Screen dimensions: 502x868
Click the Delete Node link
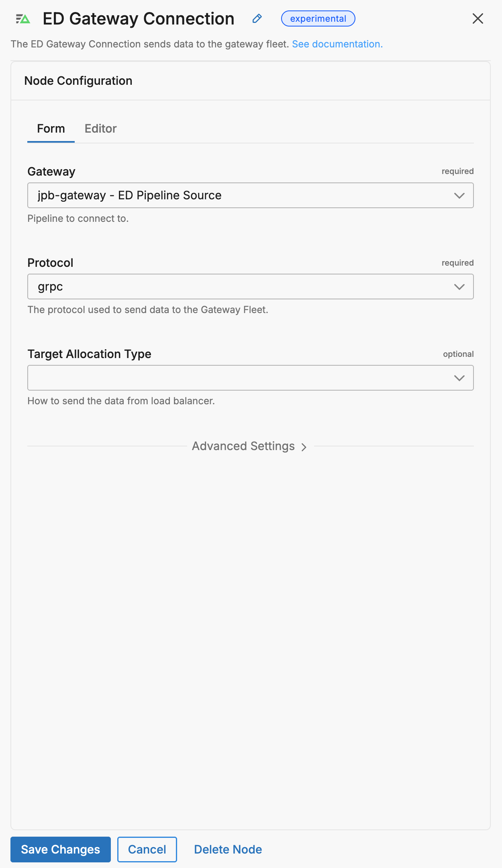tap(228, 850)
